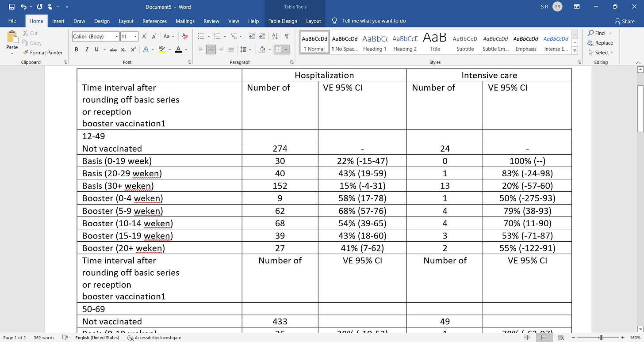The height and width of the screenshot is (342, 644).
Task: Toggle Center alignment button
Action: (211, 49)
